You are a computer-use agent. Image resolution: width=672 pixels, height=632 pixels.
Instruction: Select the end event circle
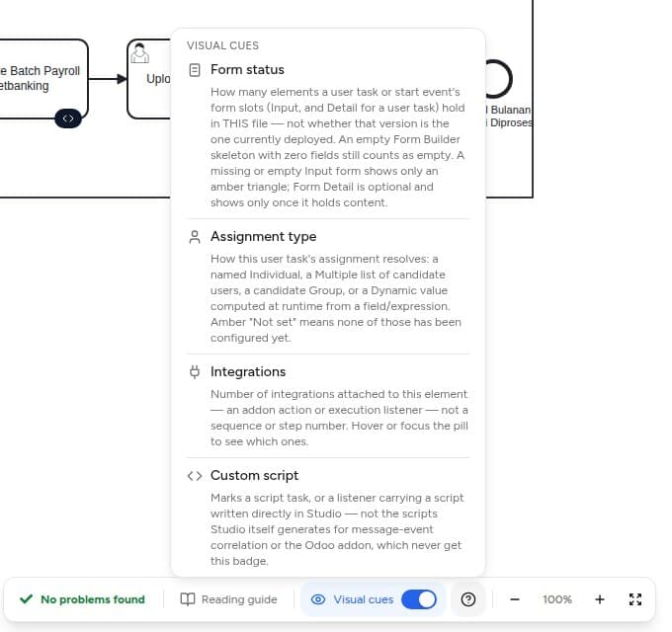pyautogui.click(x=498, y=79)
